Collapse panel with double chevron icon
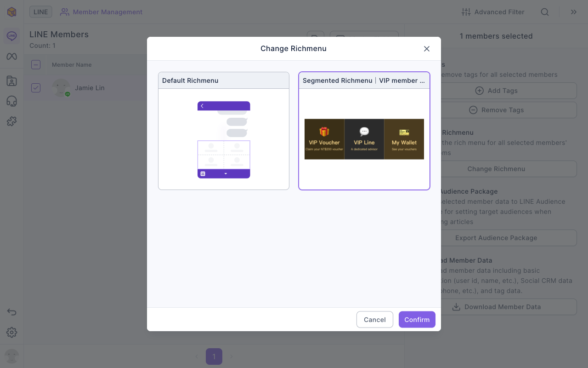The height and width of the screenshot is (368, 588). (574, 12)
